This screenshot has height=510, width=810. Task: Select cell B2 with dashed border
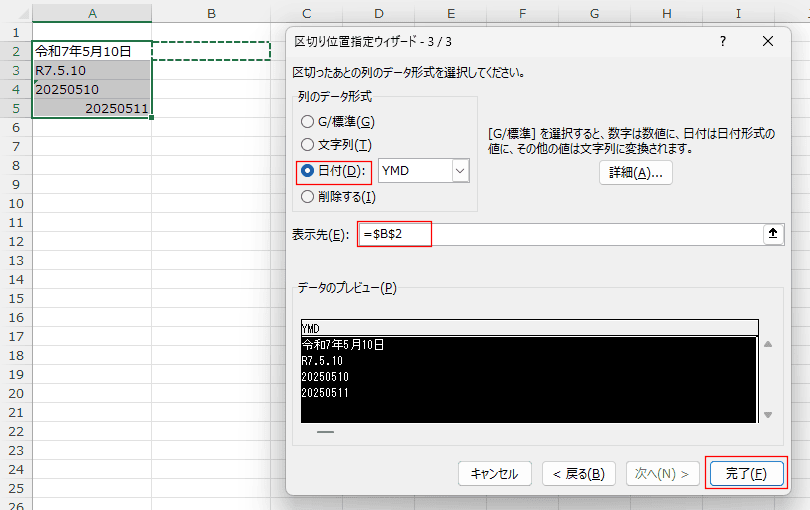(x=211, y=51)
